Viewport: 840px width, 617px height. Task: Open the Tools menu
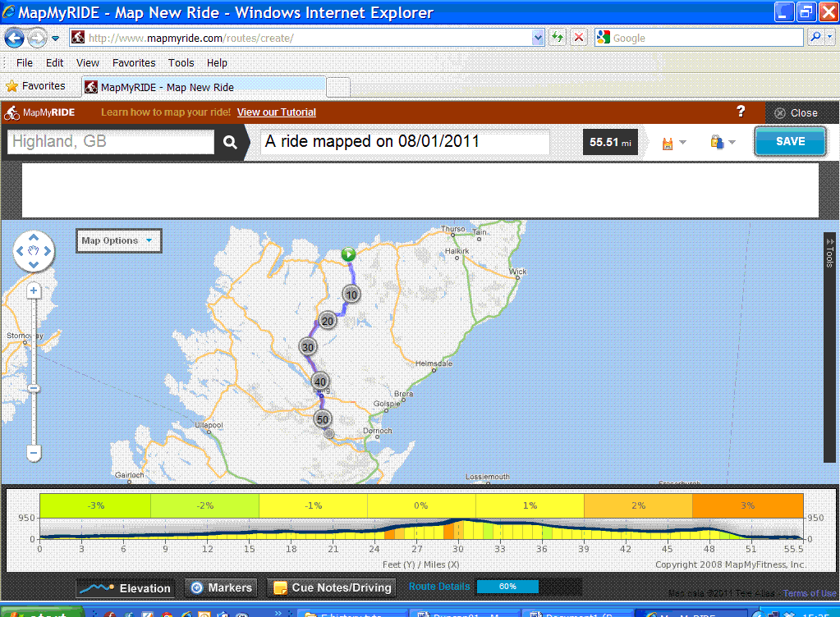tap(181, 62)
